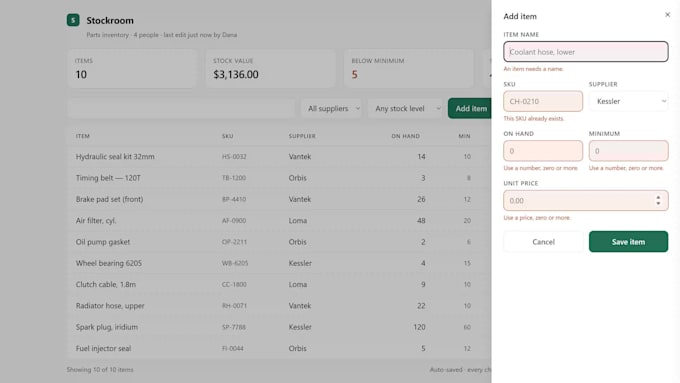Click 'Showing 10 of 10 items' footer text
This screenshot has height=383, width=680.
100,370
